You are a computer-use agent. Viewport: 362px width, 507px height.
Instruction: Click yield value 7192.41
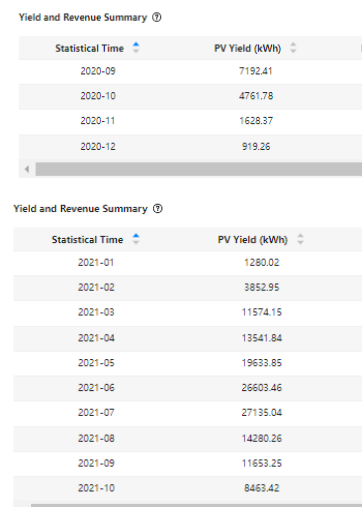click(x=256, y=71)
